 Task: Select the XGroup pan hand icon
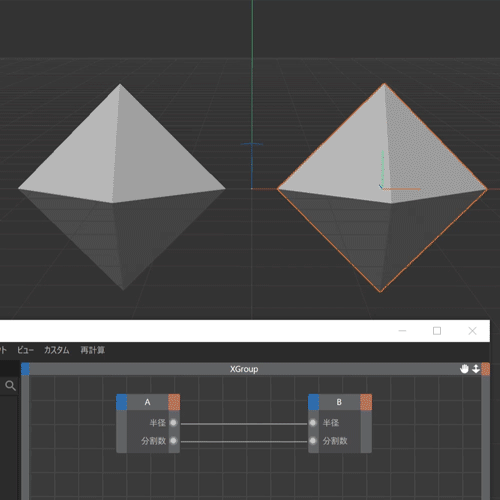coord(464,369)
